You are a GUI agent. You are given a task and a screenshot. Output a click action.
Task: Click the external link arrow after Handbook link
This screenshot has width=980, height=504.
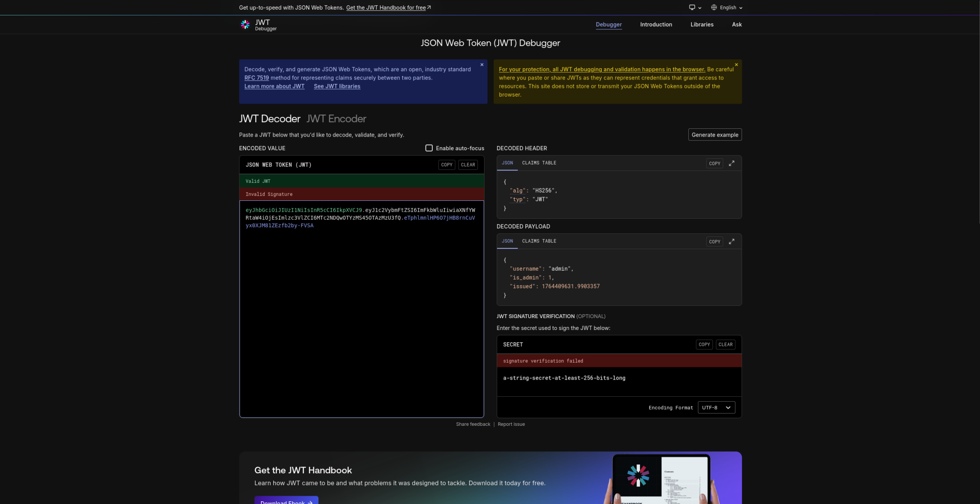tap(429, 7)
